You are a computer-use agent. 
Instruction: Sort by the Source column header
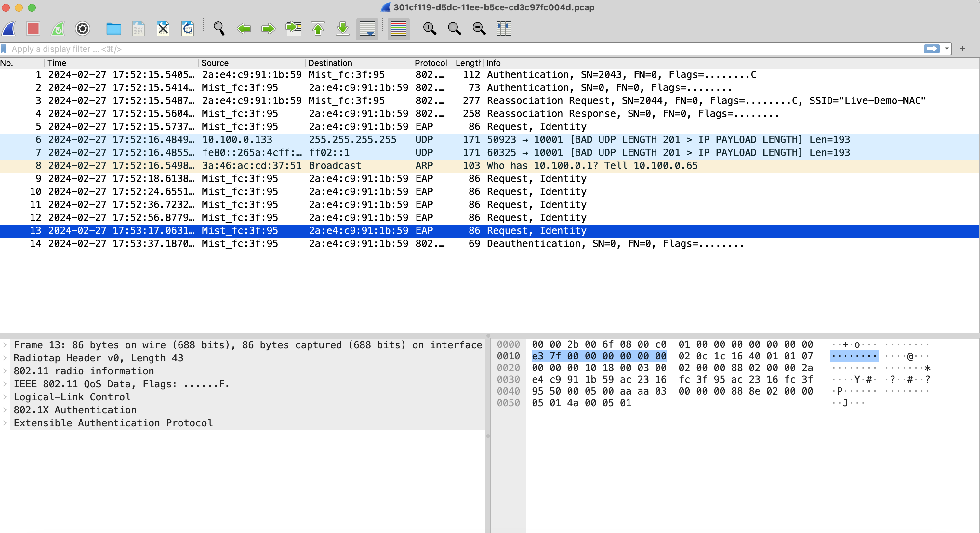(215, 63)
